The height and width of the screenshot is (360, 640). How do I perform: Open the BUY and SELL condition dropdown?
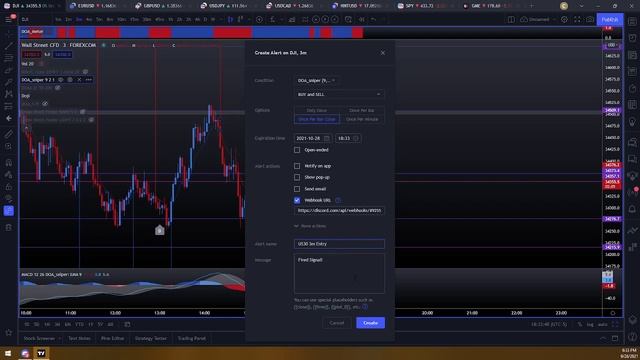pyautogui.click(x=339, y=94)
